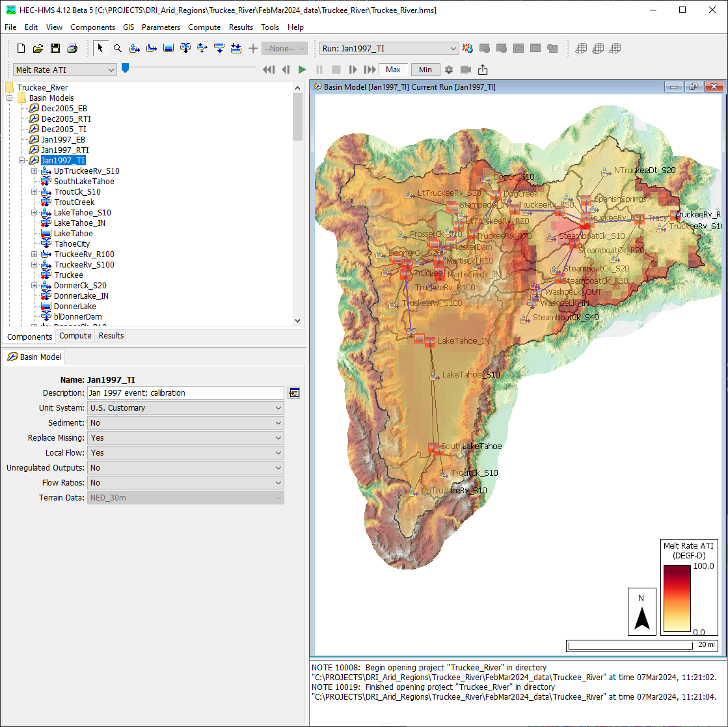
Task: Select the reservoir creation tool
Action: (x=169, y=48)
